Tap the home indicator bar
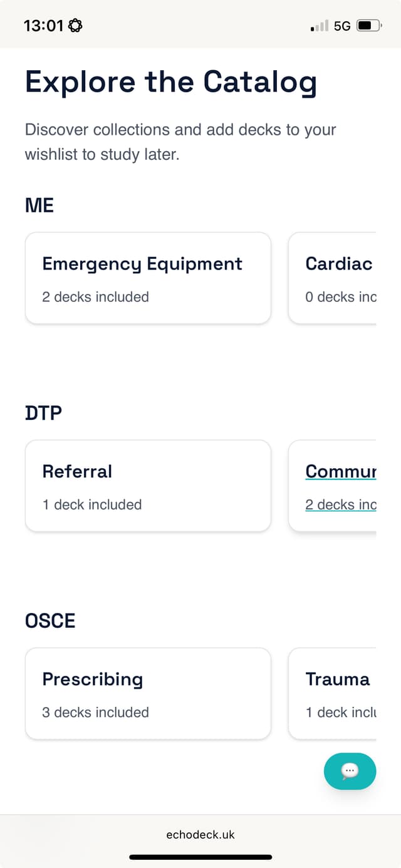This screenshot has width=401, height=868. point(200,857)
